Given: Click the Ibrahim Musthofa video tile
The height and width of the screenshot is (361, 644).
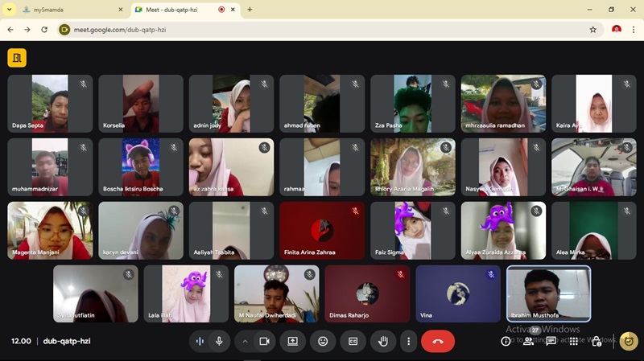Looking at the screenshot, I should (548, 293).
